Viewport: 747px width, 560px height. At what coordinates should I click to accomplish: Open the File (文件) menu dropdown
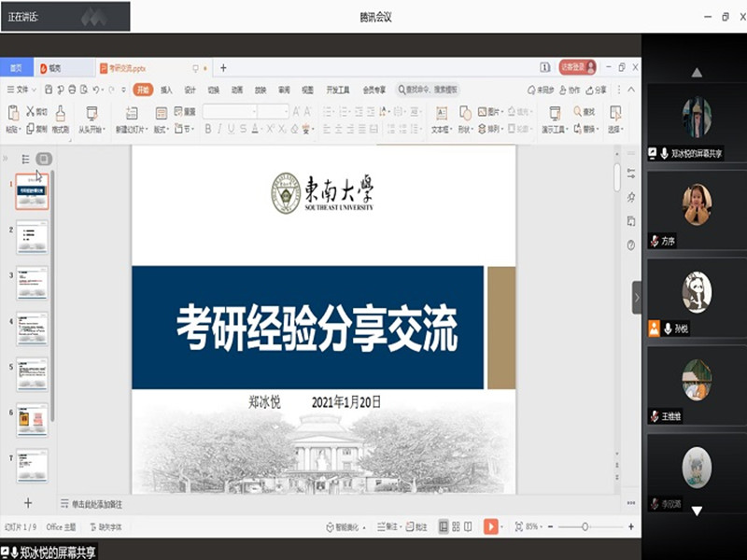(x=22, y=90)
